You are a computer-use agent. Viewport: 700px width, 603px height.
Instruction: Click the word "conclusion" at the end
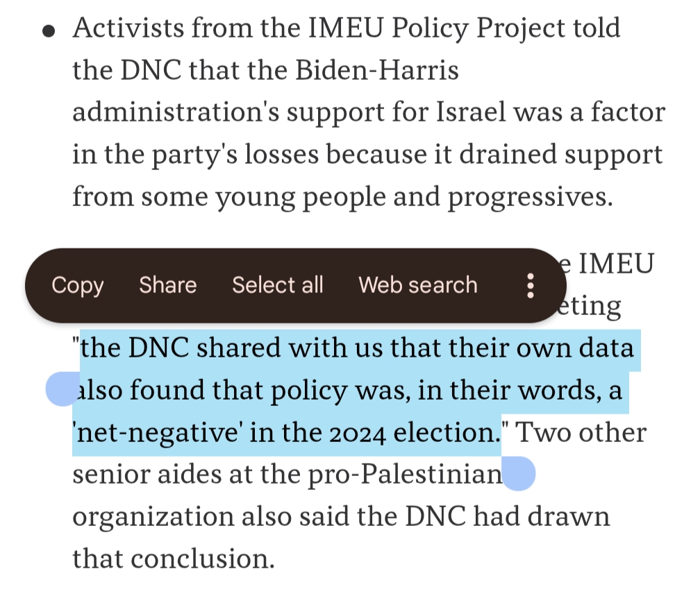coord(202,559)
